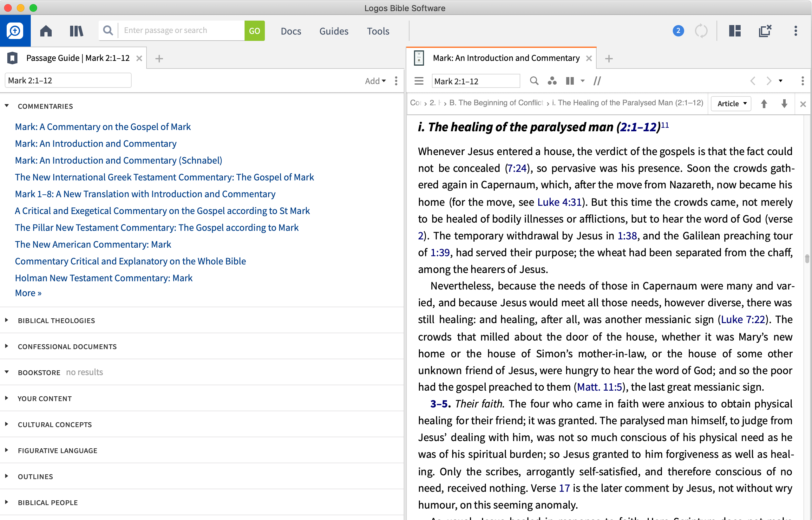
Task: Click the Passage Guide reference box
Action: tap(68, 80)
